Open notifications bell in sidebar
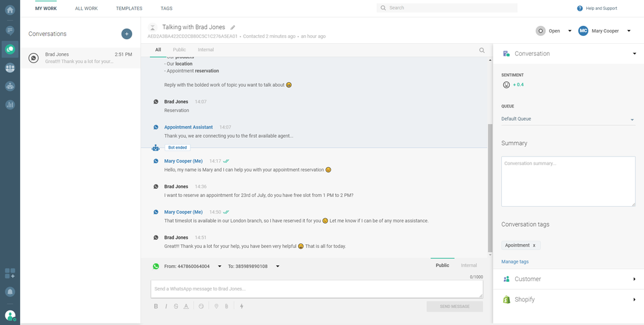The height and width of the screenshot is (325, 644). tap(10, 292)
